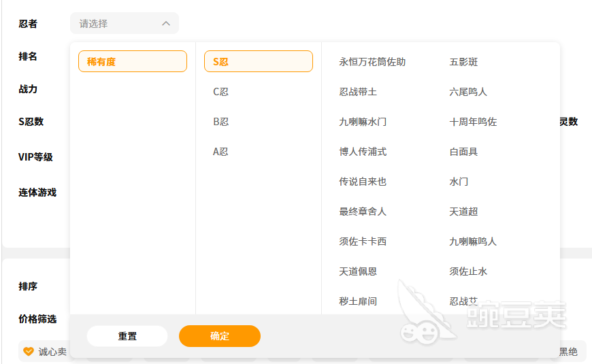Select ninja 忍战带土

358,92
